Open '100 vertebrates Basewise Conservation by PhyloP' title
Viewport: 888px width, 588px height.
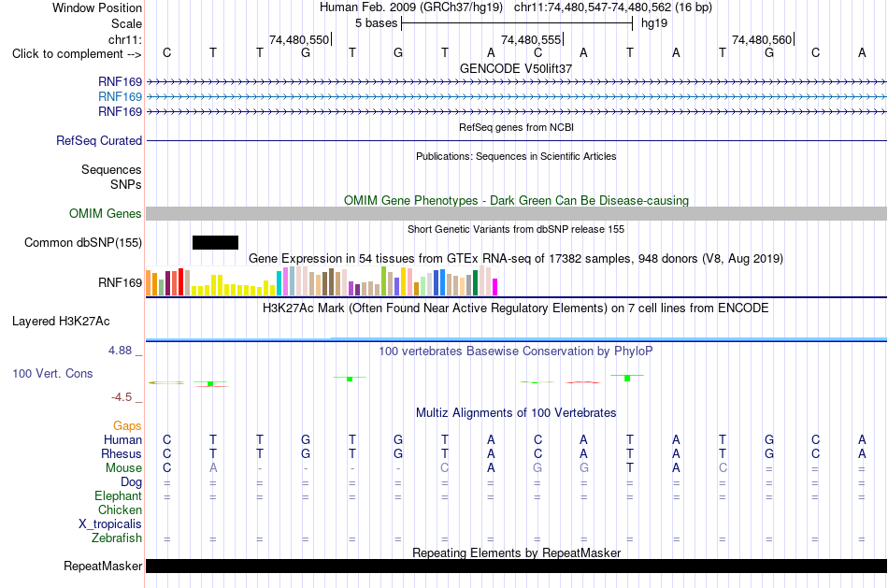516,351
